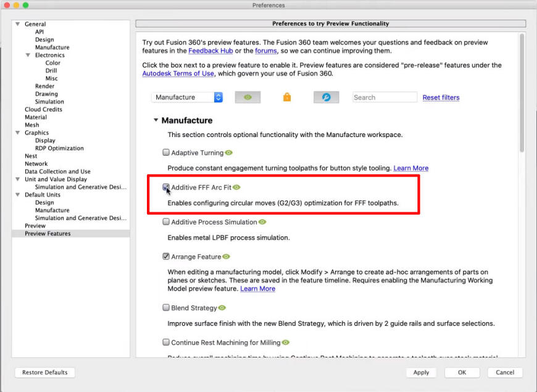Open the Feedback Hub link
Viewport: 537px width, 392px height.
(x=210, y=51)
